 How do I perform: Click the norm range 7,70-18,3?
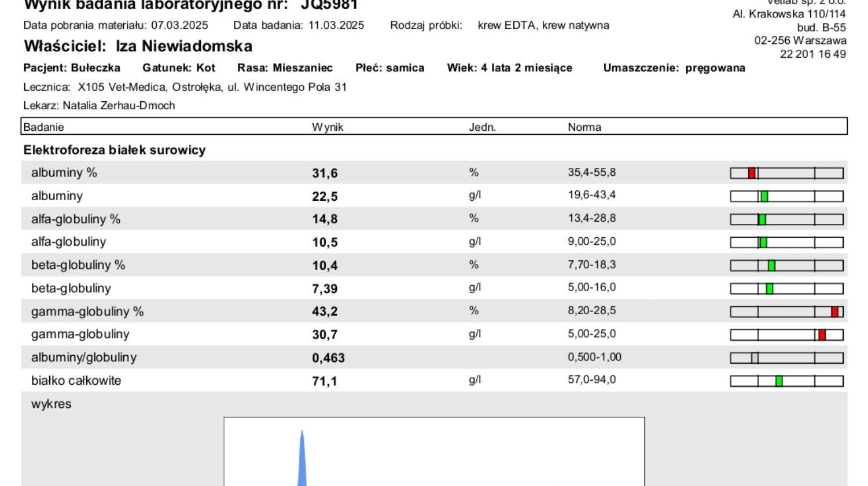pyautogui.click(x=592, y=264)
